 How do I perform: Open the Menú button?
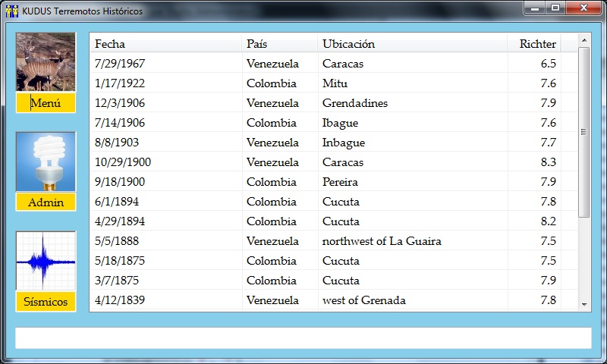point(46,103)
